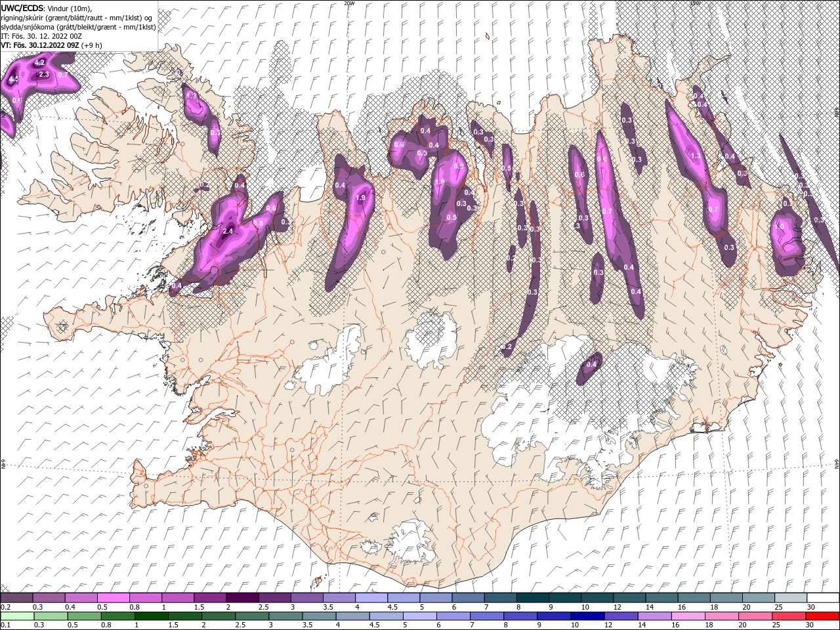Select the deep blue rain swatch labeled 10
840x630 pixels.
click(x=586, y=616)
